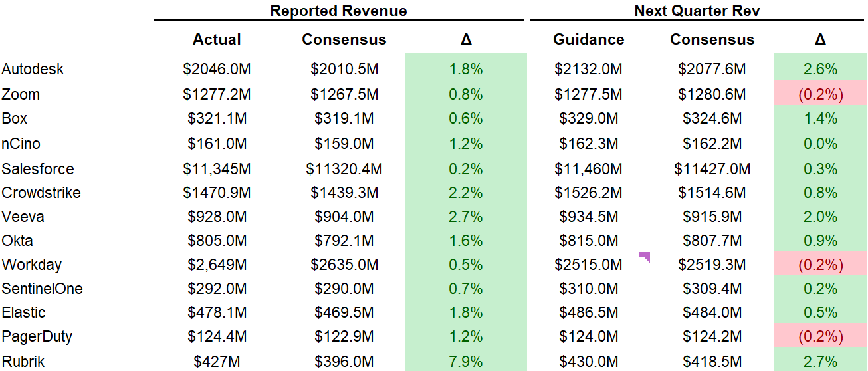Click Salesforce 0.2% revenue delta cell
The image size is (868, 371).
[466, 169]
